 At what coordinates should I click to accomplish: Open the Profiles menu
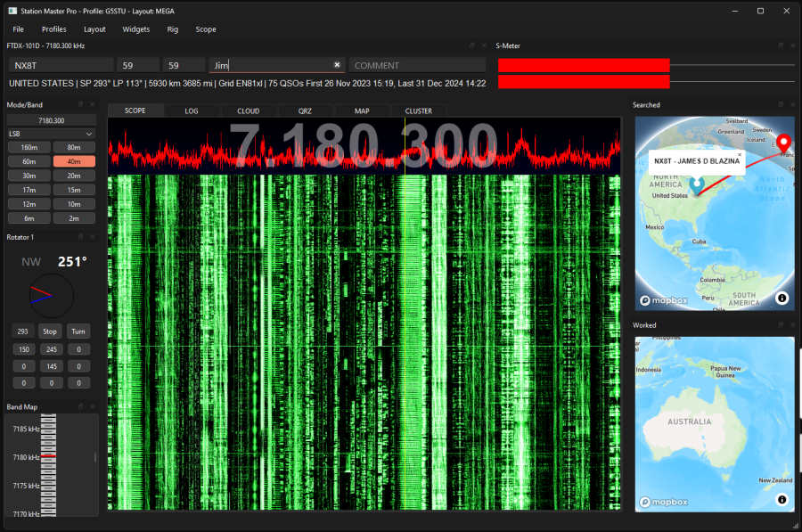[53, 29]
